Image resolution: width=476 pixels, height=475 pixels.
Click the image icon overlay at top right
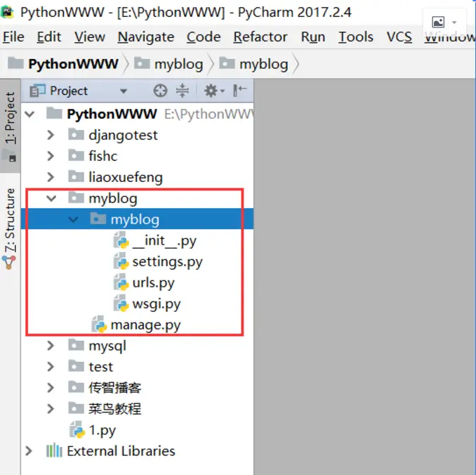click(438, 22)
